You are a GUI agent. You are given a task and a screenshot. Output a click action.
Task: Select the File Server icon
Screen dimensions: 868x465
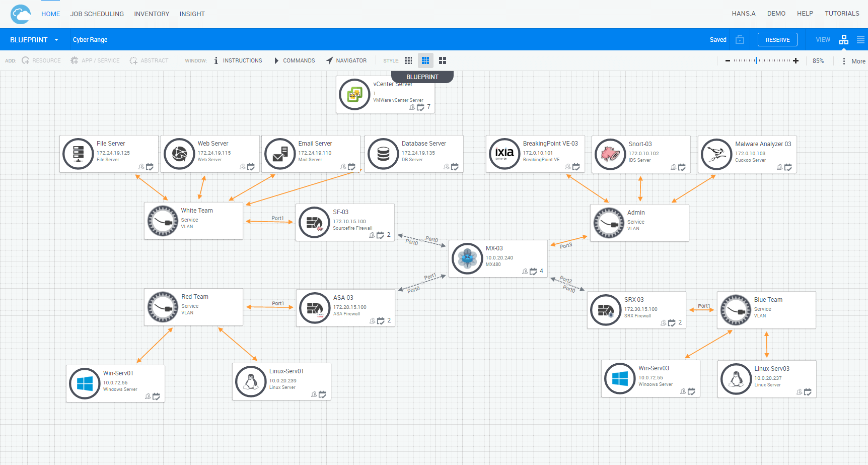tap(78, 154)
